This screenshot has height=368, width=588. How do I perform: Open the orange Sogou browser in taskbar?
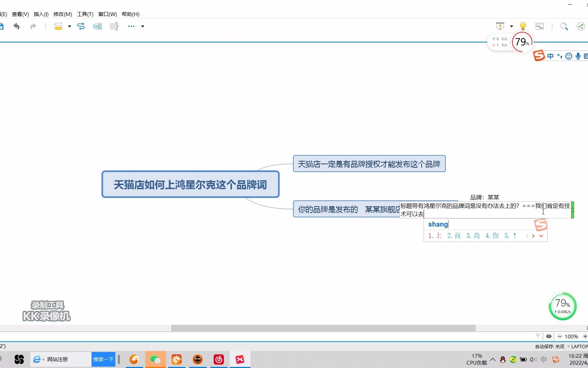(x=134, y=359)
